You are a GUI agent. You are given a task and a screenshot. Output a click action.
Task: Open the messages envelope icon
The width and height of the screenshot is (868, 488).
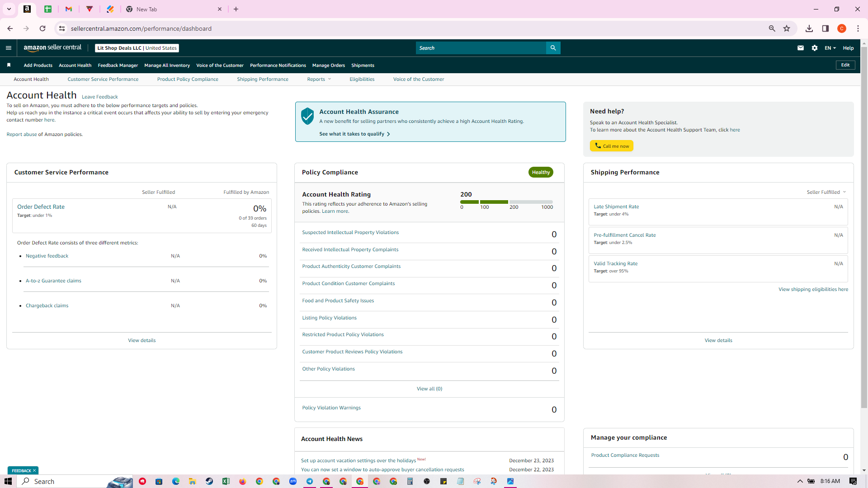(x=801, y=48)
